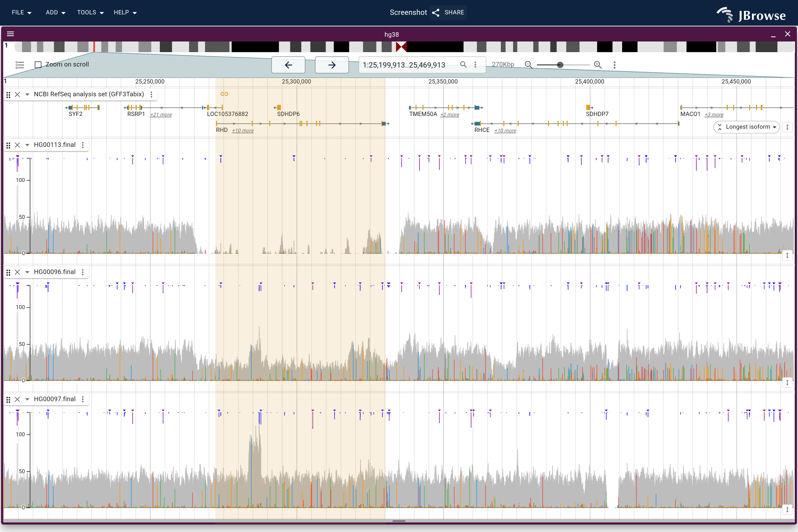798x532 pixels.
Task: Open HG00097.final track options menu
Action: click(83, 399)
